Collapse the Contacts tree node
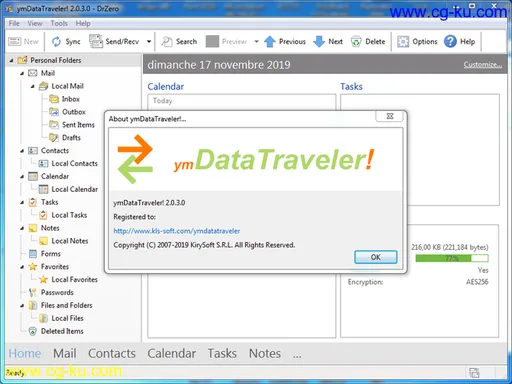 [22, 151]
